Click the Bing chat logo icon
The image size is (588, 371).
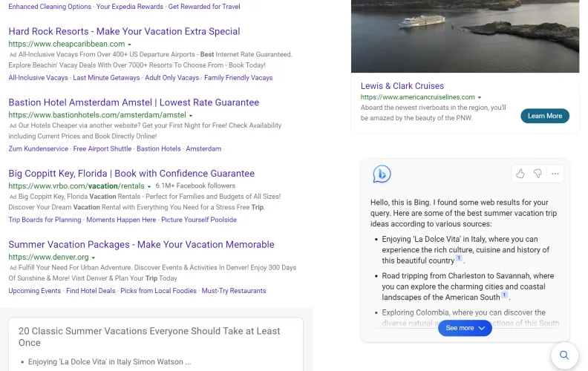pos(382,174)
